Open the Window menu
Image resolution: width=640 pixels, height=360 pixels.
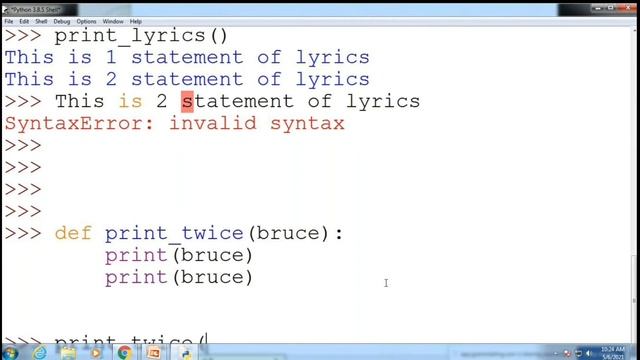[113, 21]
